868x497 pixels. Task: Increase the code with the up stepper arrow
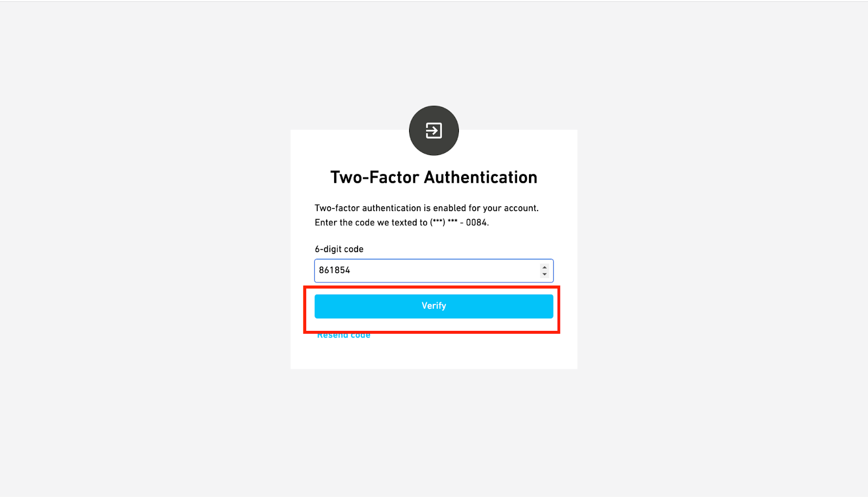[544, 267]
